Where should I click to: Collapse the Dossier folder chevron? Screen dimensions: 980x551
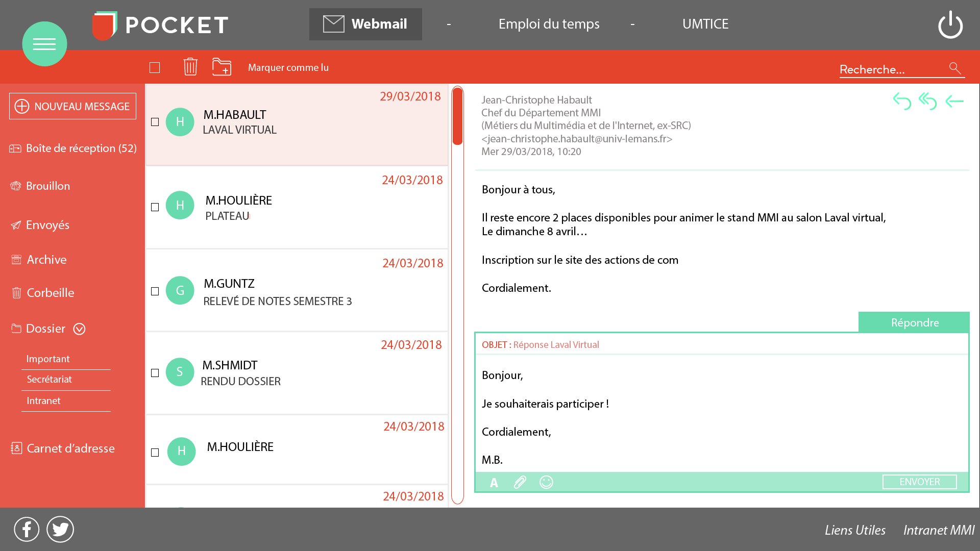(79, 329)
